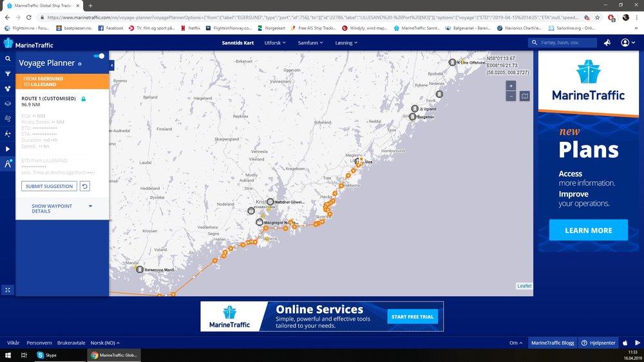
Task: Show more bookmarks overflow chevron
Action: [637, 28]
